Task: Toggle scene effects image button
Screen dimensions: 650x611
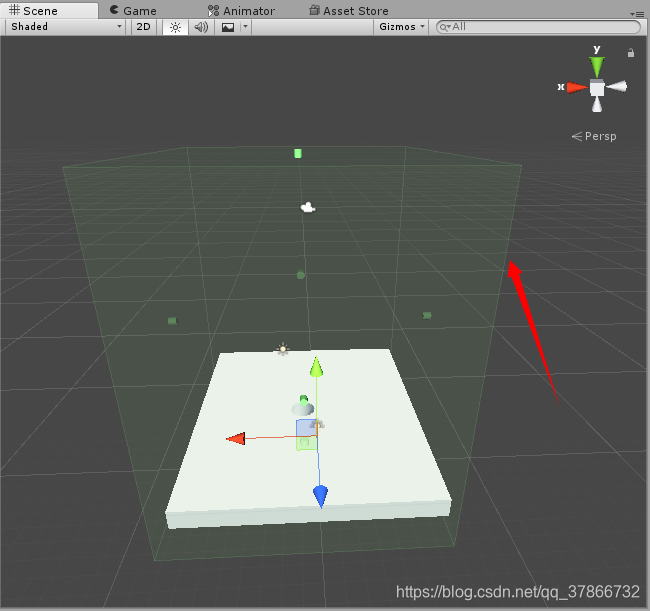Action: pos(228,27)
